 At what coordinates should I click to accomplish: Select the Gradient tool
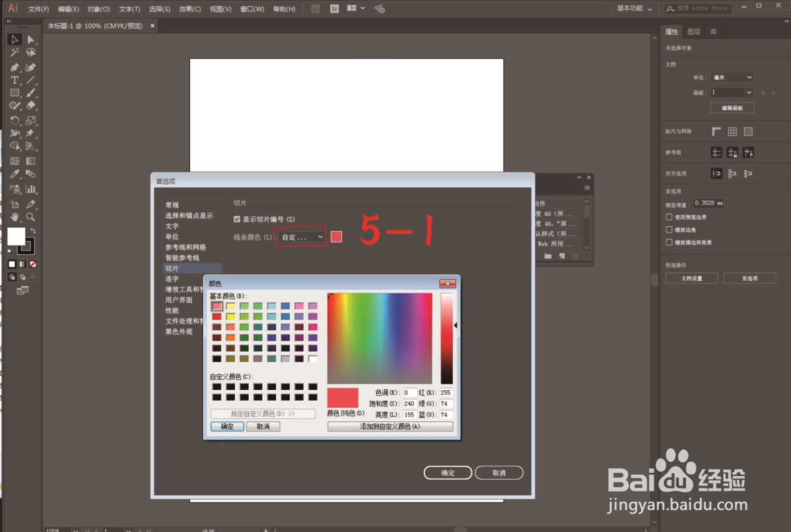31,161
